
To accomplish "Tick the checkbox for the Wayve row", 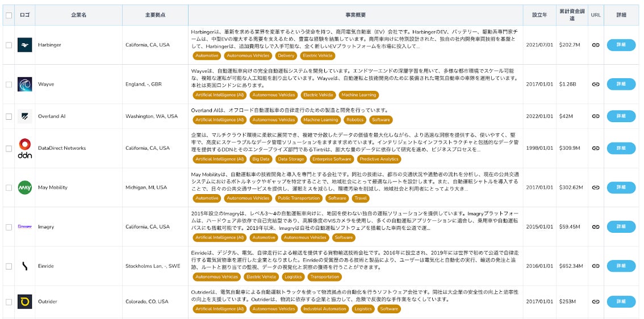I will (9, 85).
